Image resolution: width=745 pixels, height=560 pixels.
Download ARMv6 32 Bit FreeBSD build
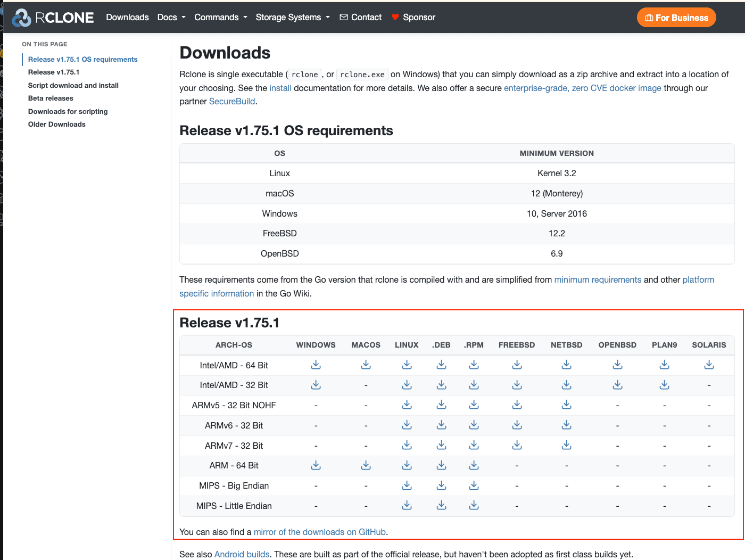[x=517, y=425]
